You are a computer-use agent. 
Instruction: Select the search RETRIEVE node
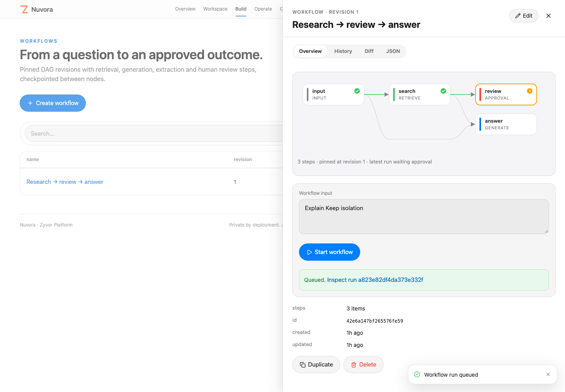click(x=420, y=94)
